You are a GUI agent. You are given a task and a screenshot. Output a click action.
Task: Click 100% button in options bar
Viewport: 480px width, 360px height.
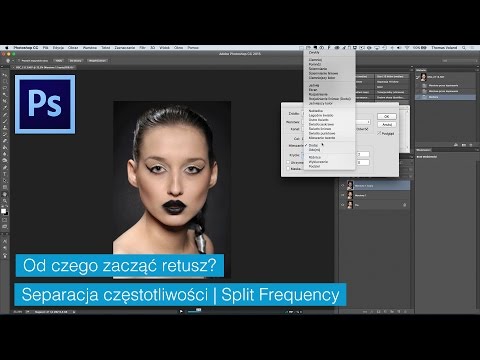[59, 61]
